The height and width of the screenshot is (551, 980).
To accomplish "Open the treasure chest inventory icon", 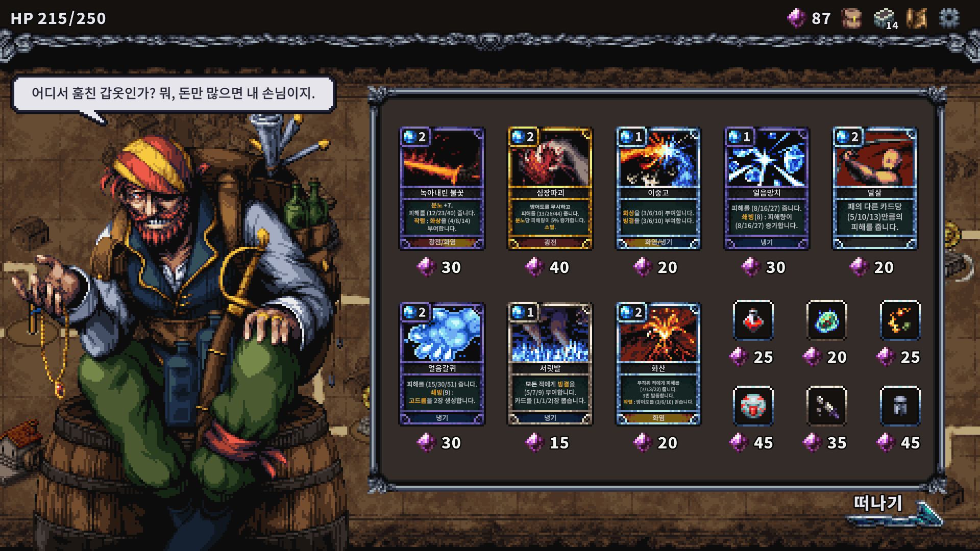I will click(851, 18).
